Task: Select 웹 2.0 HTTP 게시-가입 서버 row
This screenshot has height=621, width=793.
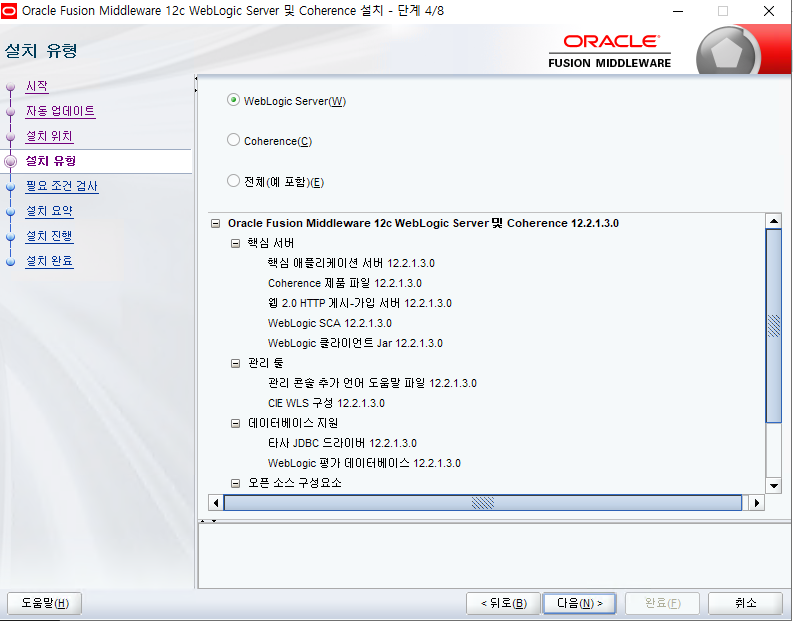Action: tap(360, 303)
